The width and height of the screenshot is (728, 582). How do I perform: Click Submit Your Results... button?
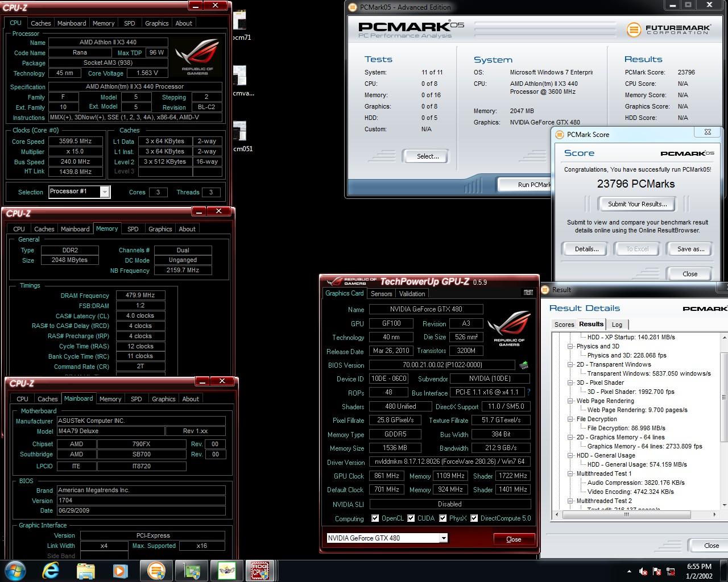[638, 204]
